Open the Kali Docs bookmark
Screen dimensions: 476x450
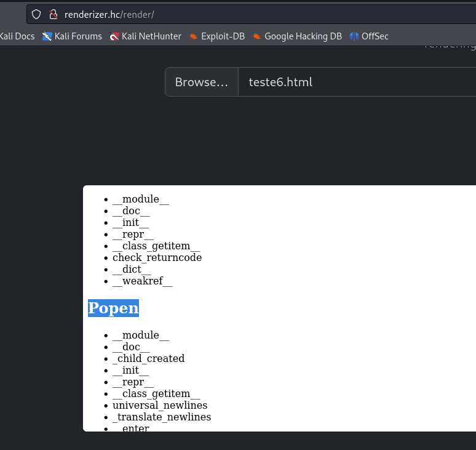pos(17,36)
